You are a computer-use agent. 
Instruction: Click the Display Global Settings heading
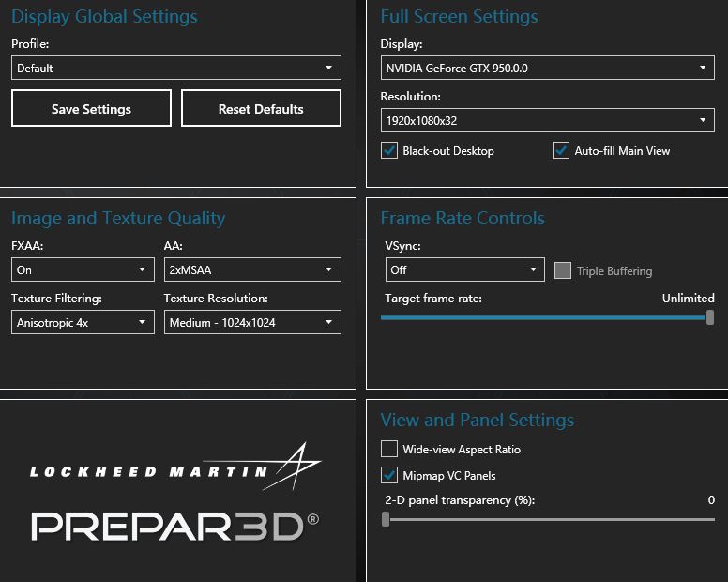coord(104,16)
